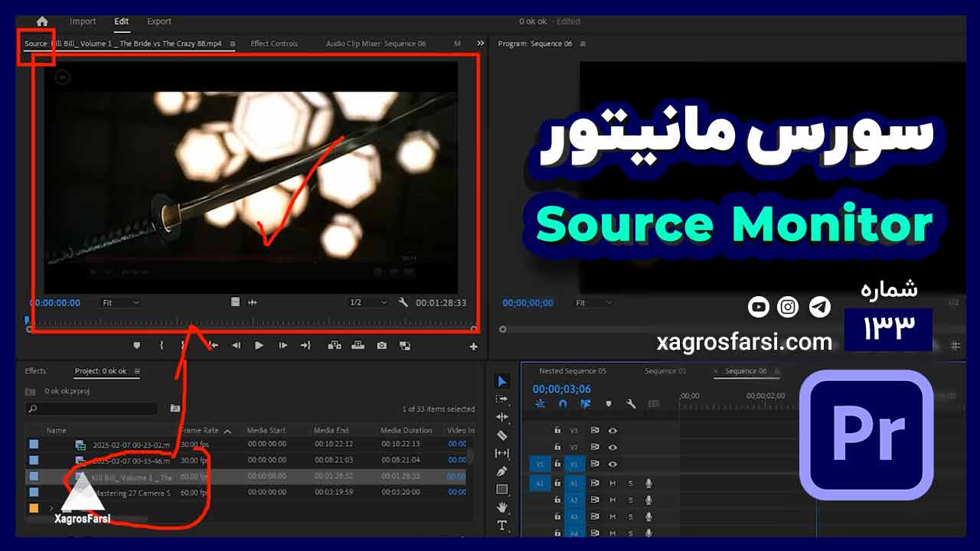The width and height of the screenshot is (980, 551).
Task: Open the Source Monitor button editor plus
Action: pyautogui.click(x=473, y=347)
